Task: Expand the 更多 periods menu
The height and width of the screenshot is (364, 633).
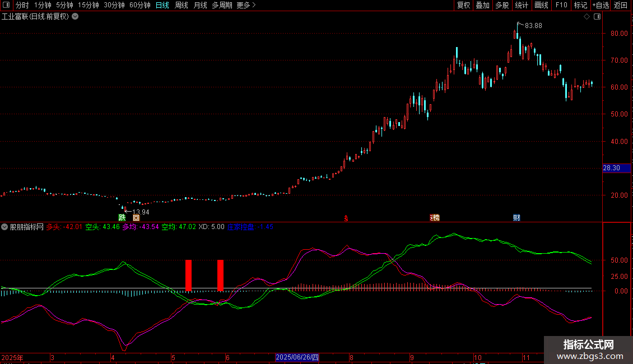Action: click(246, 5)
